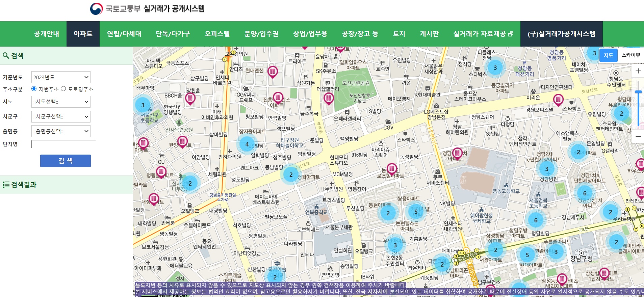Click cluster 2 near 삼성청담 아파트
Screen dimensions: 644x297
pyautogui.click(x=495, y=250)
